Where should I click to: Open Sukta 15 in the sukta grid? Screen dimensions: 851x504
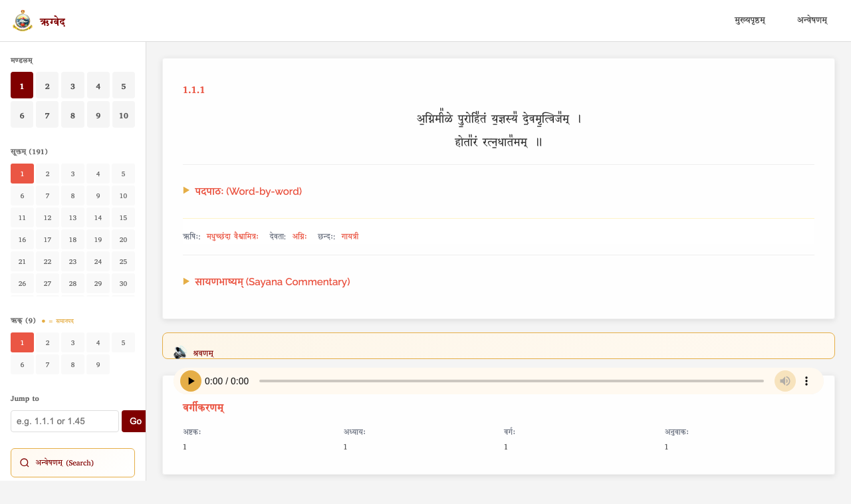[x=124, y=217]
